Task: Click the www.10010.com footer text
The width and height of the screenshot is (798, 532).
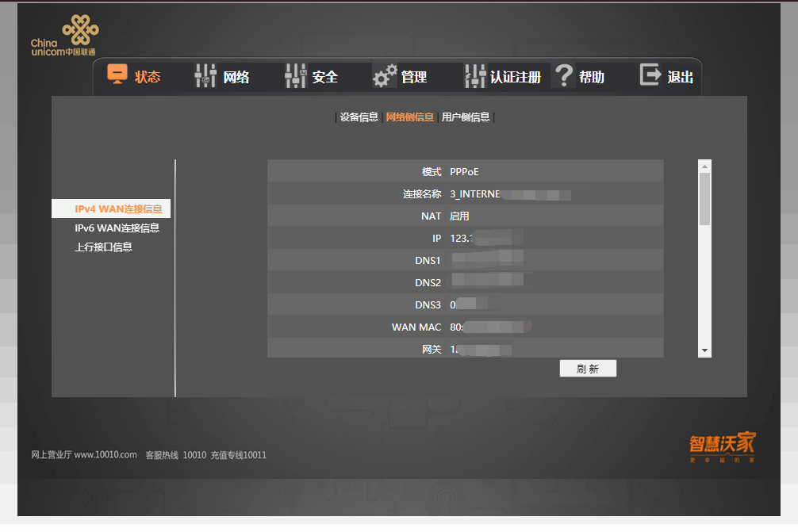Action: coord(106,454)
